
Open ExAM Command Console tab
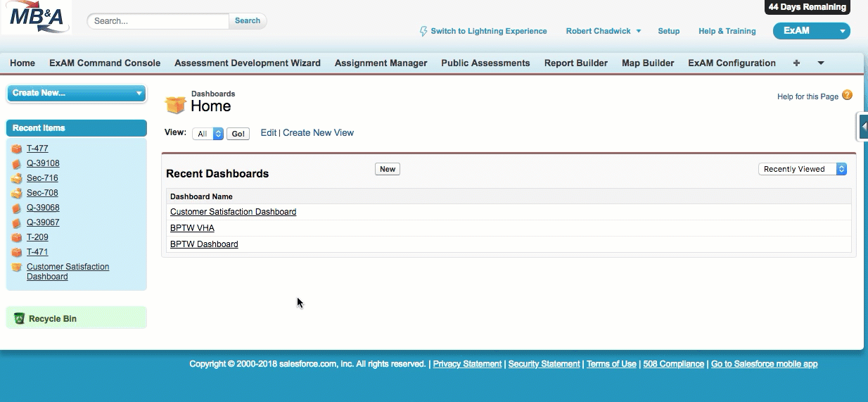coord(105,63)
